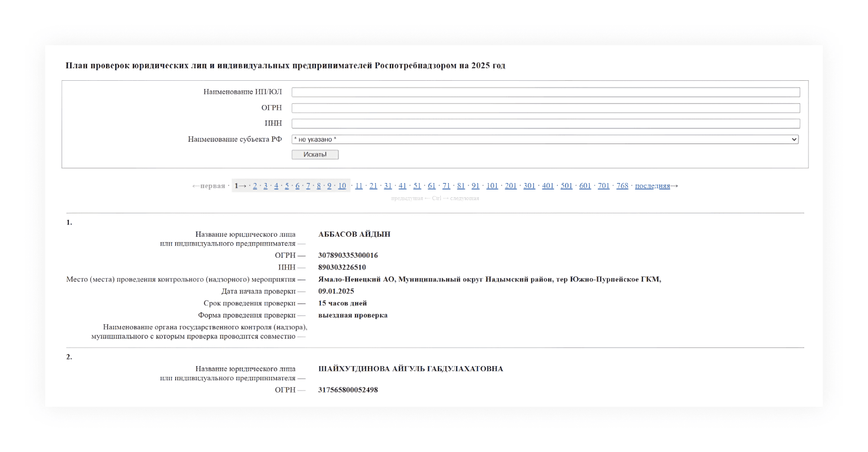Select page 5 in the pagination
The width and height of the screenshot is (868, 452).
287,186
